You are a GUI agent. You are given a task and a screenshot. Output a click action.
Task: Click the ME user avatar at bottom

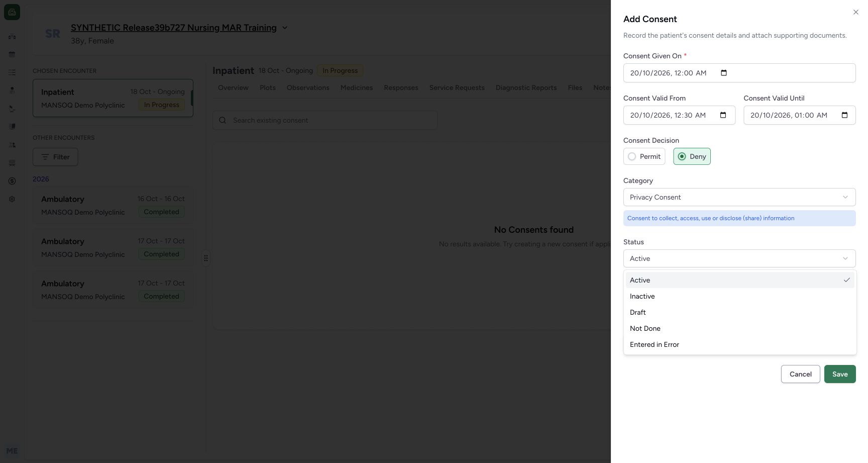pos(12,451)
